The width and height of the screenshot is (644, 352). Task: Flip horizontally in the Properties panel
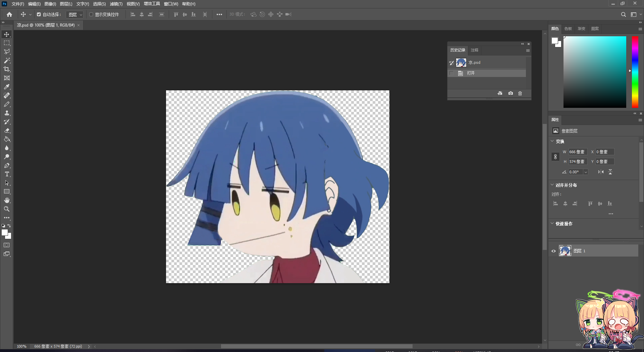click(x=601, y=172)
